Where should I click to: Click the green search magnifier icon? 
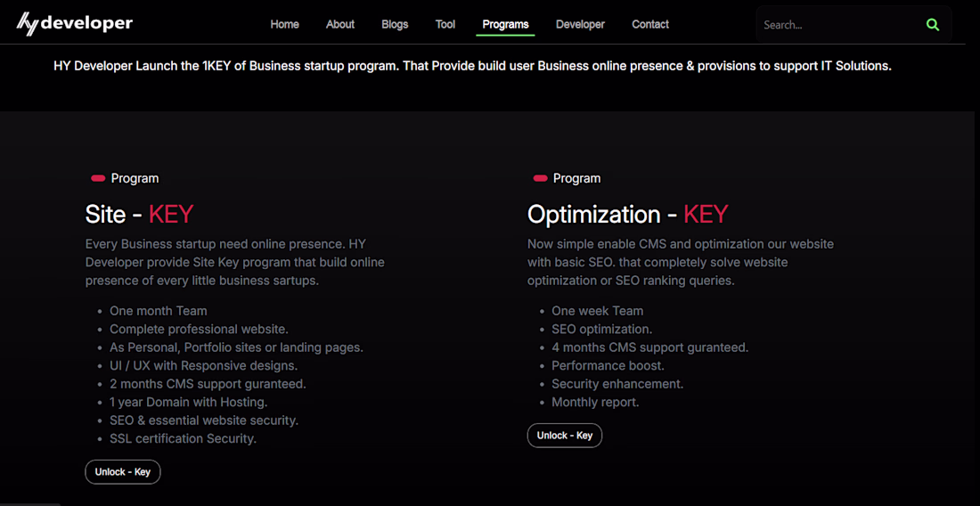click(933, 25)
